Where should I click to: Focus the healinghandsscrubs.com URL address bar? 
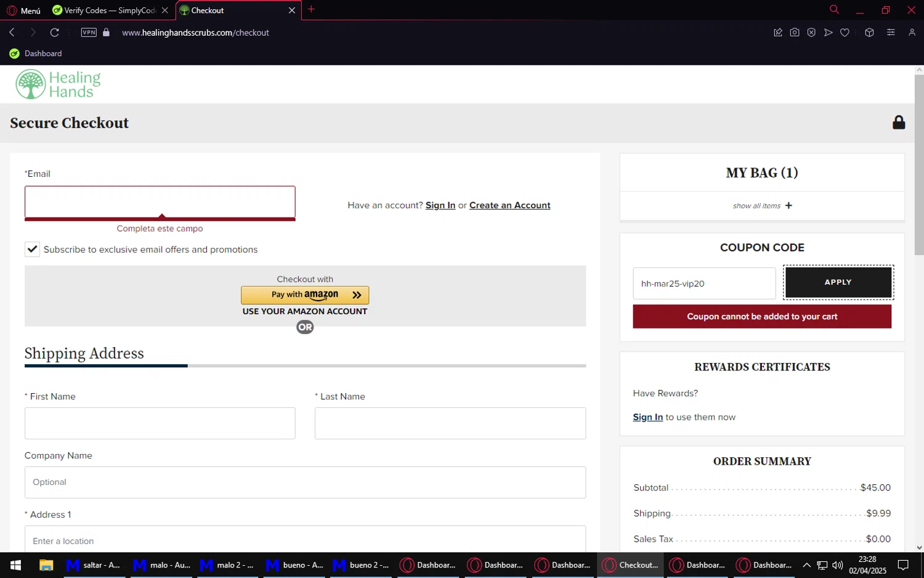195,33
